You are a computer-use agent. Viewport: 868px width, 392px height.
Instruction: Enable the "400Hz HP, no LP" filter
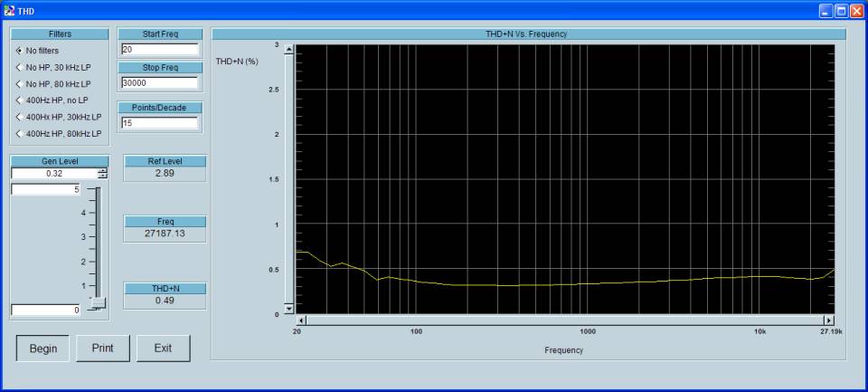point(19,100)
